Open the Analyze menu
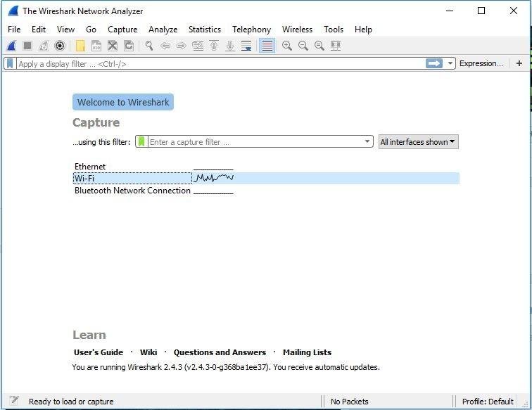The image size is (532, 410). (x=163, y=30)
